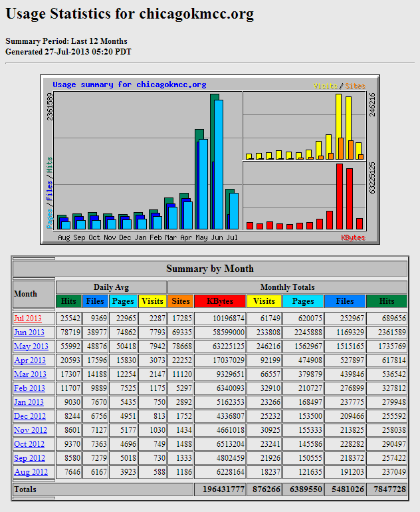420x512 pixels.
Task: Click total KBytes value 196431777
Action: pyautogui.click(x=223, y=489)
